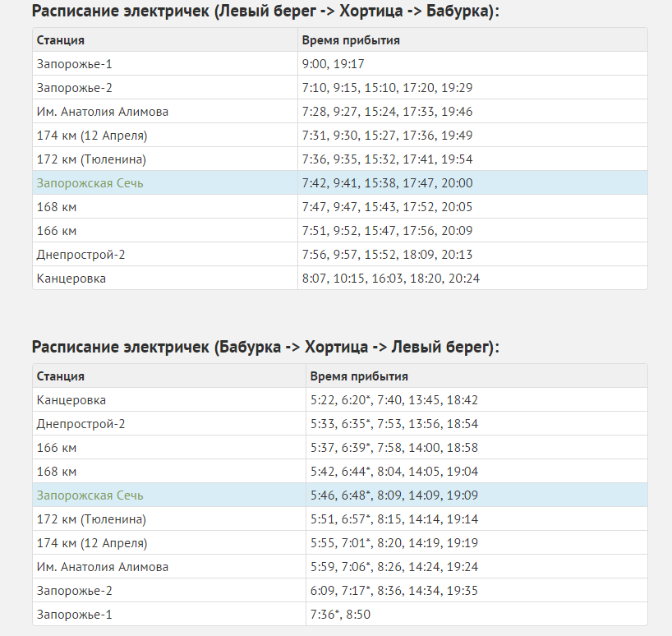Click the Станция header of first table
Screen dimensions: 672x636
[61, 40]
